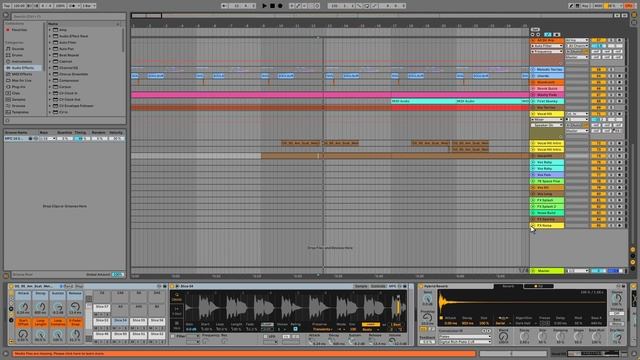Select the Melodic Techno track header

click(547, 69)
